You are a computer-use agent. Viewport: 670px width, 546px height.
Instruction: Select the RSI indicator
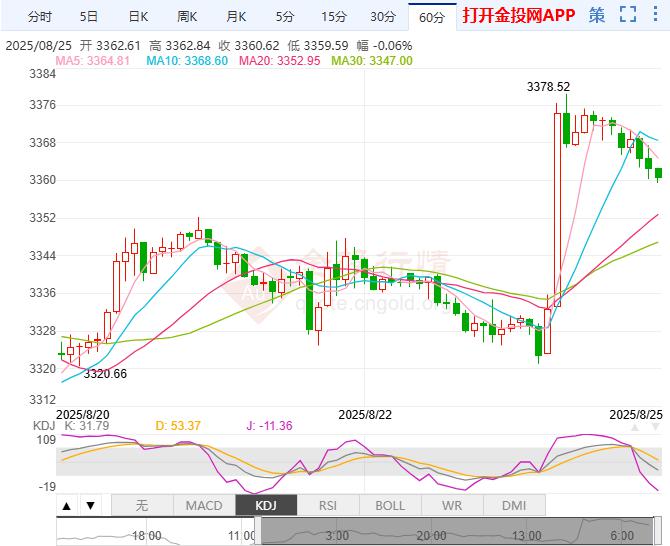328,505
